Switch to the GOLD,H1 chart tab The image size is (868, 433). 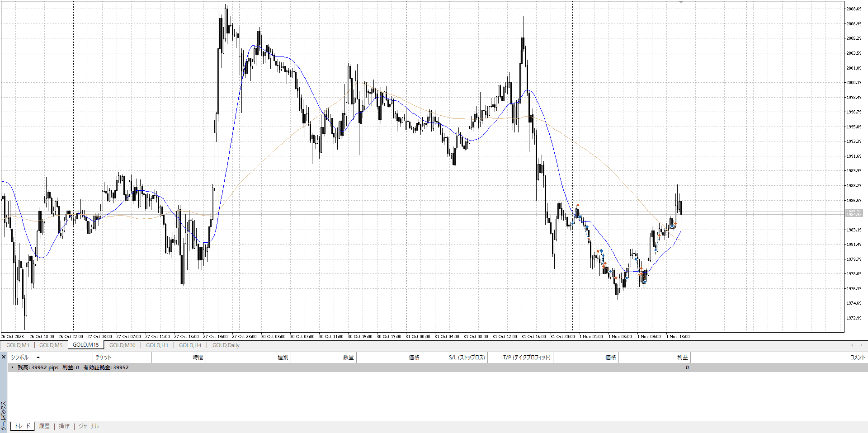157,345
